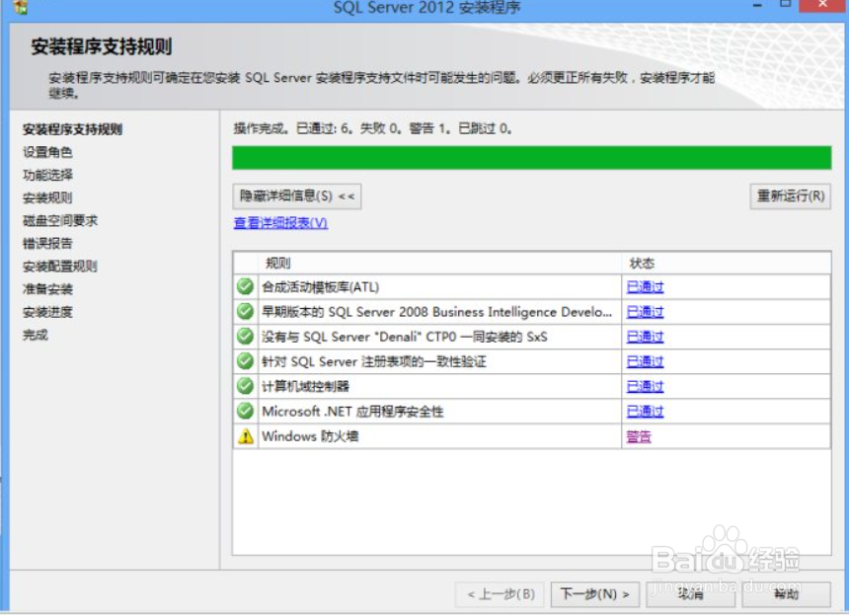Open 已通过 link for SQL Server 2008 Business Intelligence row
Viewport: 849px width, 616px height.
645,312
